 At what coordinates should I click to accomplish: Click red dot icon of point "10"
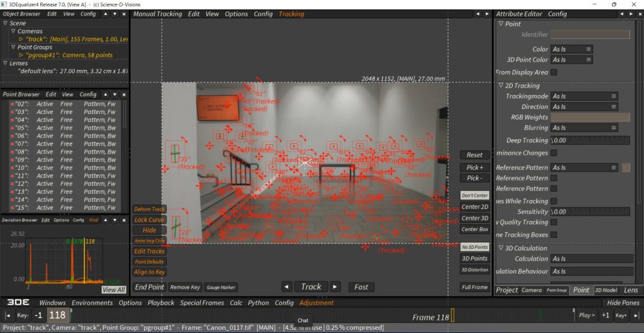[13, 167]
